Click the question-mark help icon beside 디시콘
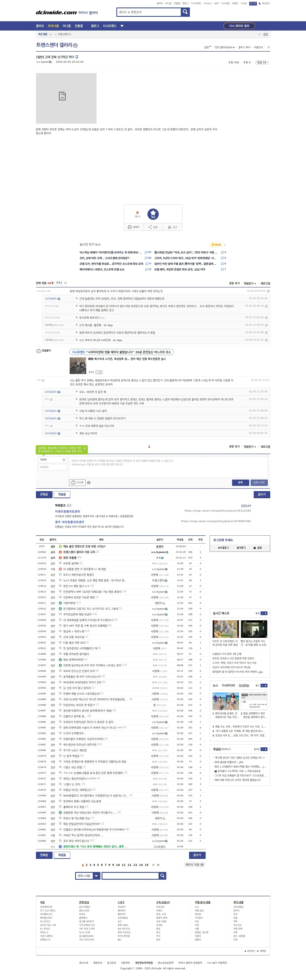Screen dimensions: 306x980 click(89, 482)
